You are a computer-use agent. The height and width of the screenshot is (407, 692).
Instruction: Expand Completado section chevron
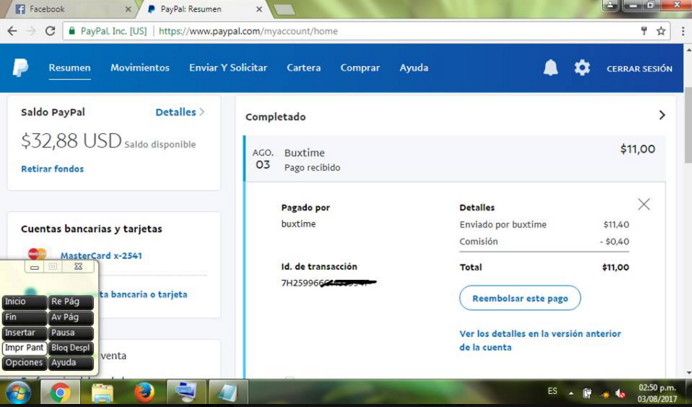pyautogui.click(x=662, y=115)
